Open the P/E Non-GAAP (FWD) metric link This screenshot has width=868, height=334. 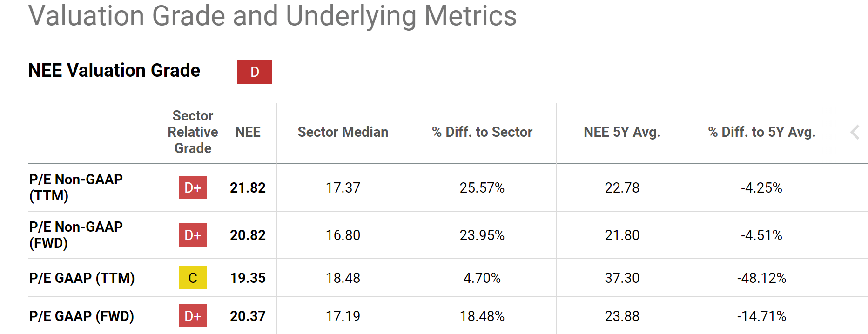76,234
